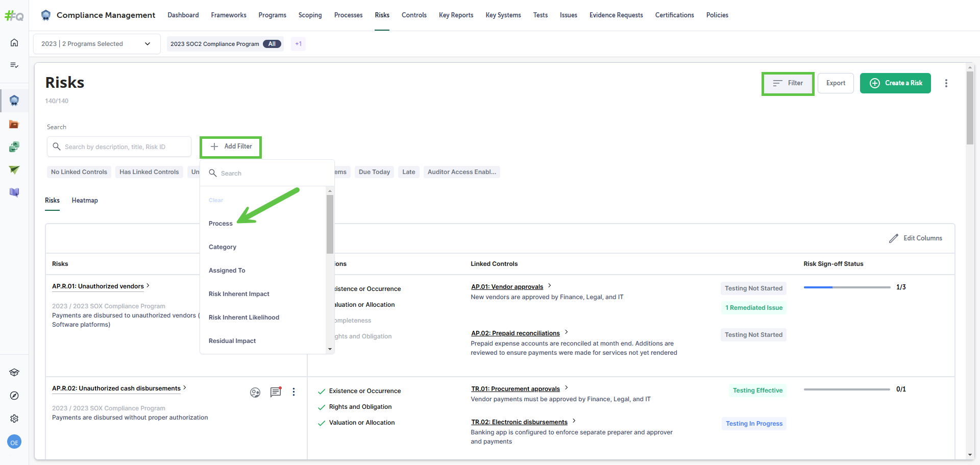Click the Compliance Management badge icon in header

point(46,15)
